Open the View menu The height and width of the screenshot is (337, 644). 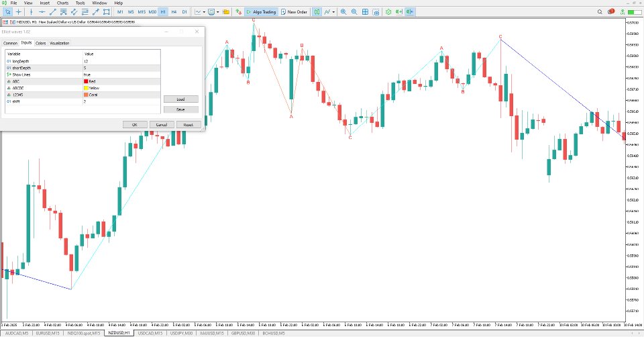click(28, 3)
